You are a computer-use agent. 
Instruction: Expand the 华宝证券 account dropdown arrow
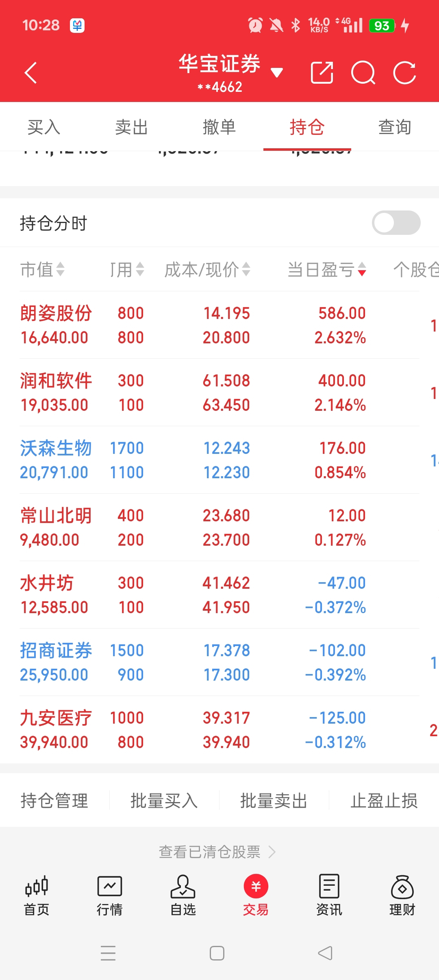[277, 73]
